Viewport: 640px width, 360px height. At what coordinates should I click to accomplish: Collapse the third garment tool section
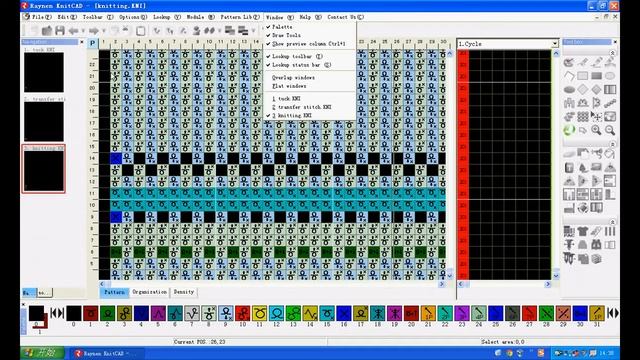click(x=612, y=222)
